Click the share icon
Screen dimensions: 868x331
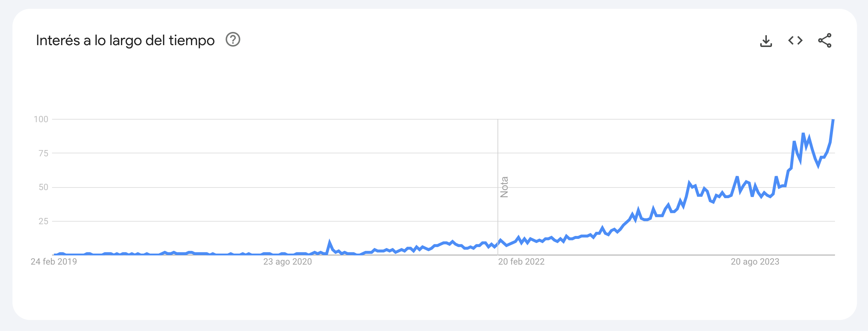825,40
